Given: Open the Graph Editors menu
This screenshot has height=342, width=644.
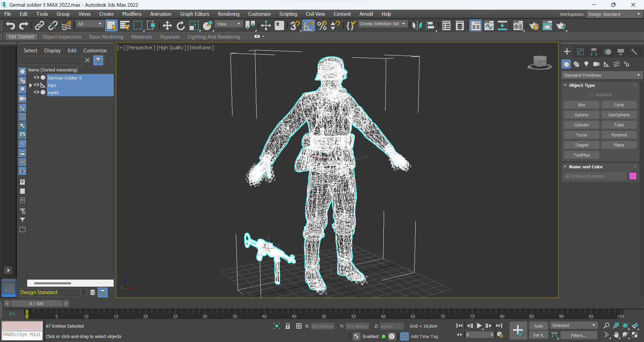Looking at the screenshot, I should click(195, 14).
